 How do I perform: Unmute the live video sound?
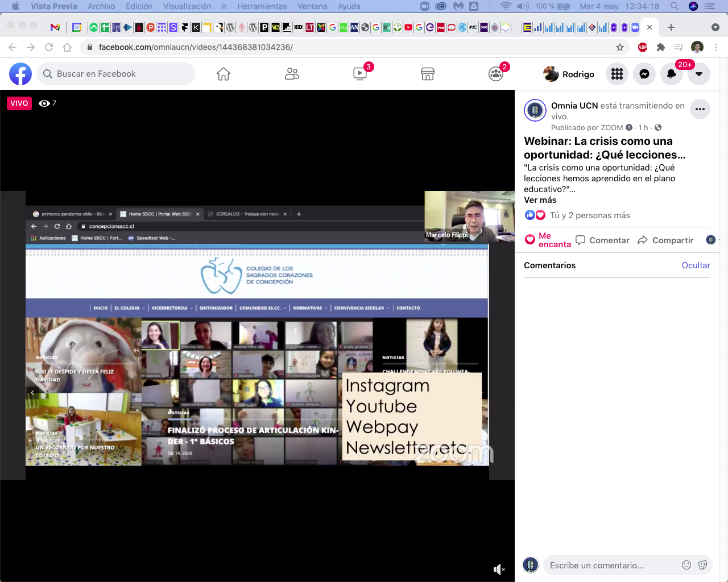[499, 569]
